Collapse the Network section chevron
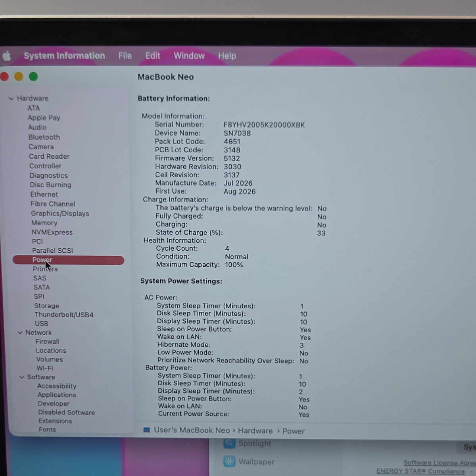This screenshot has height=476, width=476. tap(20, 332)
